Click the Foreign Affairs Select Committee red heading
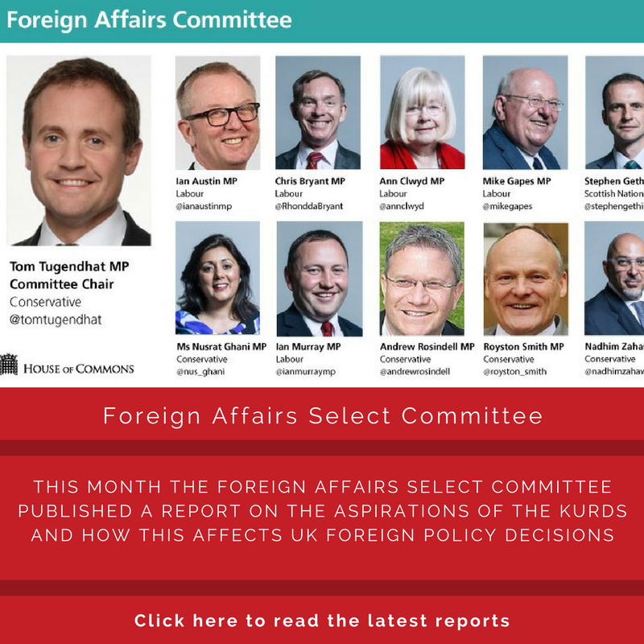Image resolution: width=644 pixels, height=644 pixels. tap(323, 415)
